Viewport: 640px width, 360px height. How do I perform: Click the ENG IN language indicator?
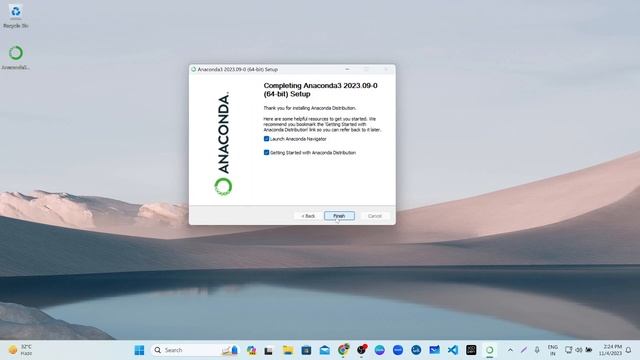tap(553, 350)
